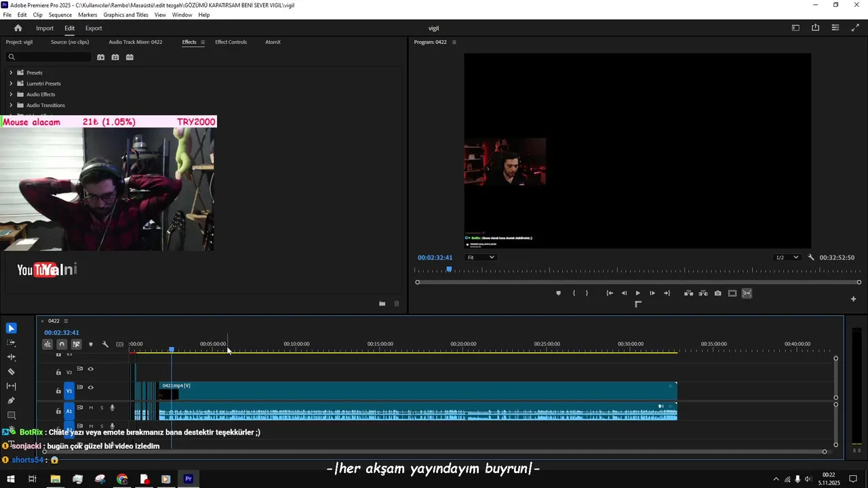Add marker in Program monitor

click(559, 293)
